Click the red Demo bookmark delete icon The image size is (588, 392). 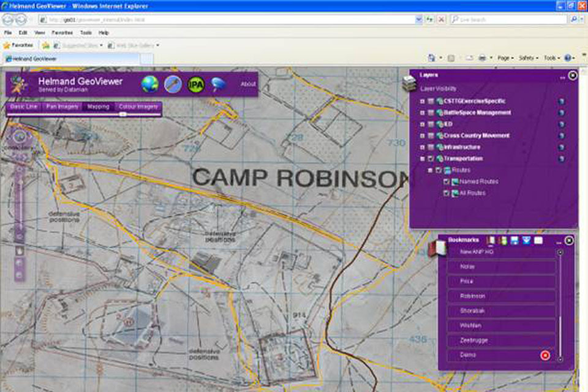(545, 355)
